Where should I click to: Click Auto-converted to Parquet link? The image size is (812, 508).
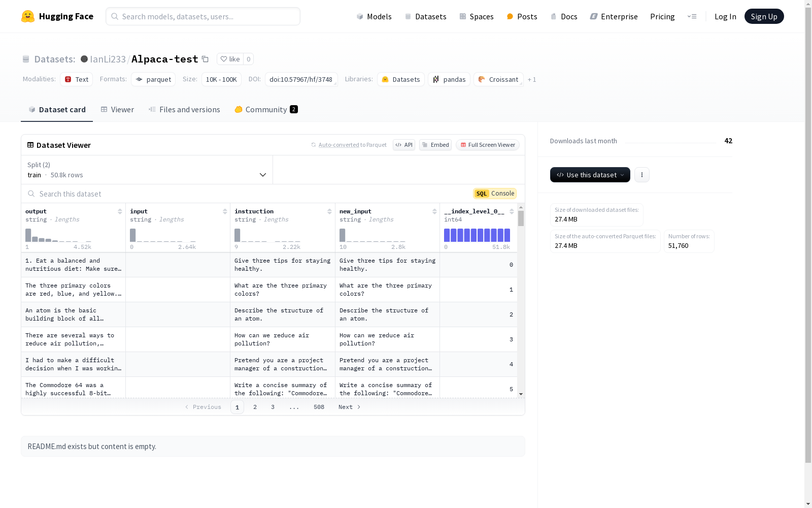pyautogui.click(x=339, y=145)
